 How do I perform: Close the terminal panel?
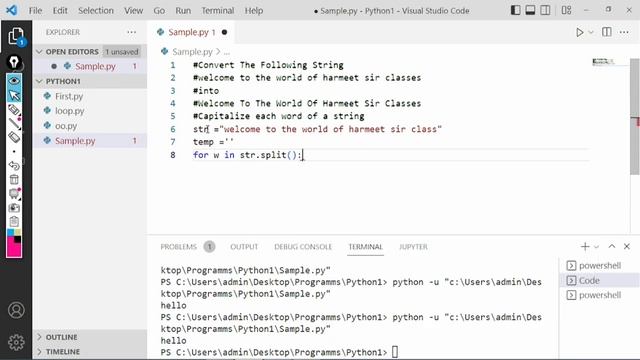627,247
